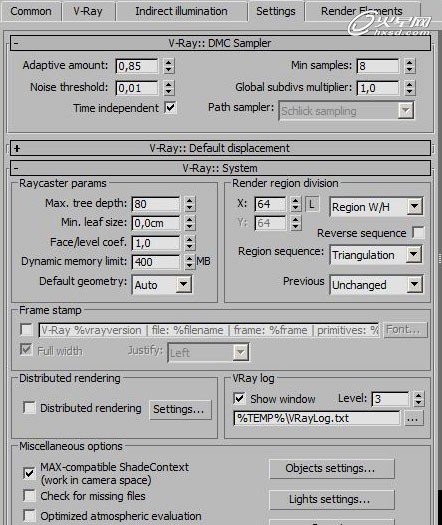Click the Font... button
The image size is (442, 525).
click(406, 330)
